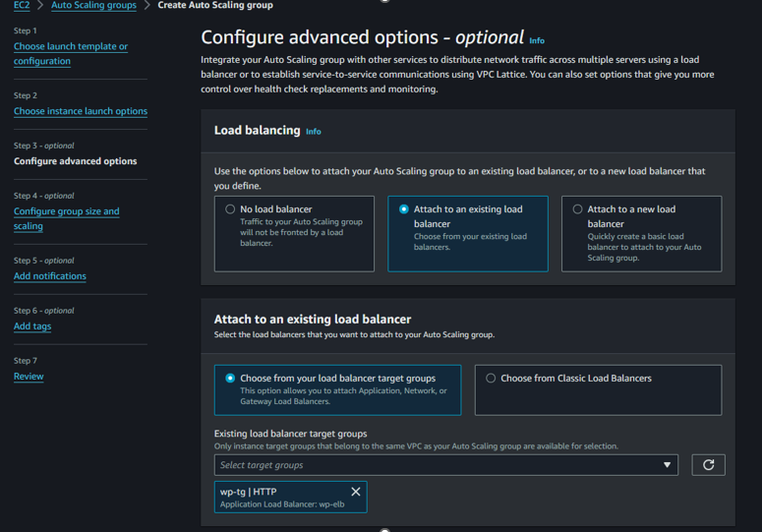
Task: Open Info link next to Load balancing
Action: (313, 132)
